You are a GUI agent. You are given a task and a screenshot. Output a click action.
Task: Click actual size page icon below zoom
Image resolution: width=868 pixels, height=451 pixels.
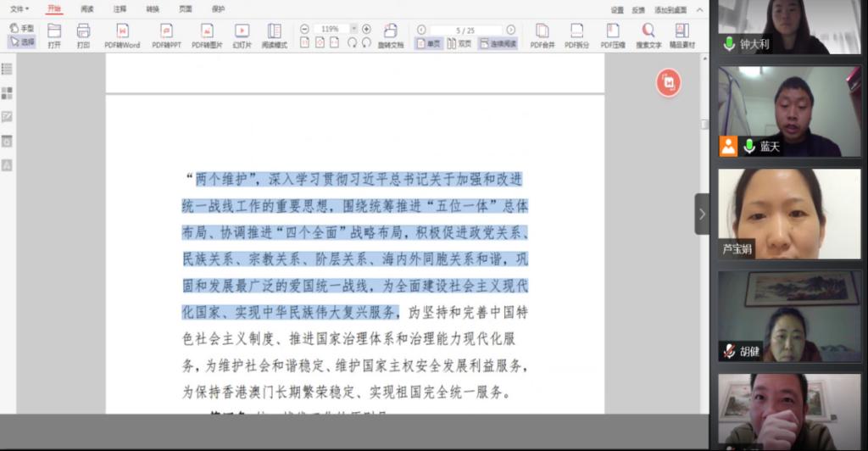[304, 42]
